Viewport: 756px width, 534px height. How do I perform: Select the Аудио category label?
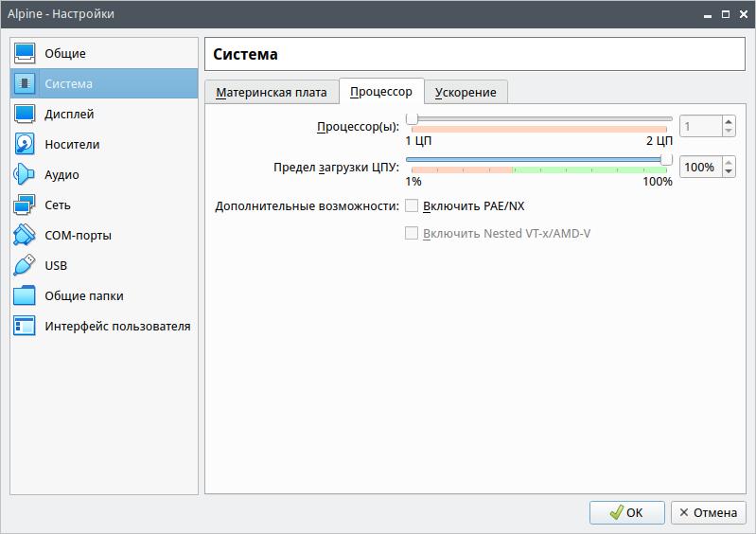(62, 175)
